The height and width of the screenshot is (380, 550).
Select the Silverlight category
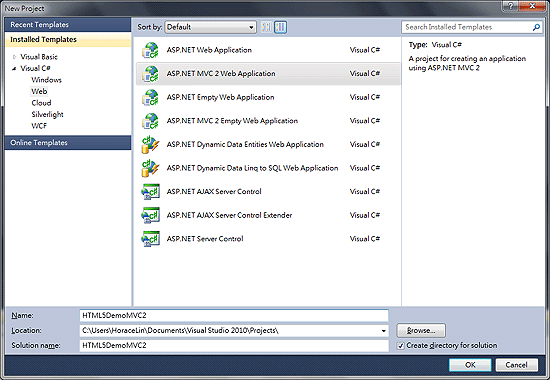tap(47, 115)
